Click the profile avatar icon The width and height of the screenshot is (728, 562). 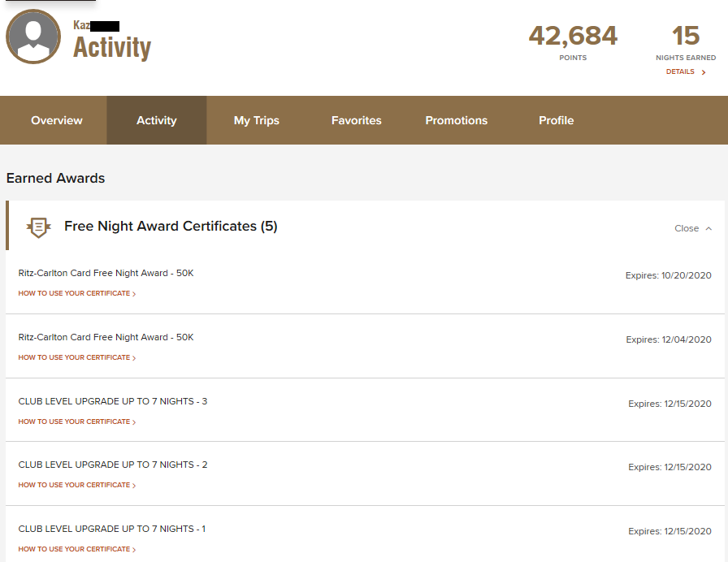click(x=33, y=37)
